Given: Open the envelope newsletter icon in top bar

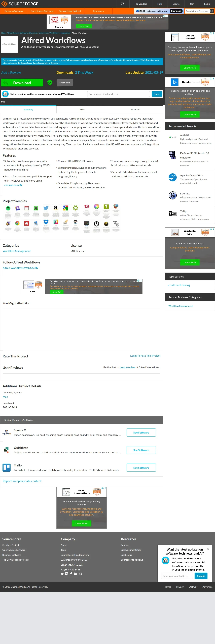Looking at the screenshot, I should point(123,4).
